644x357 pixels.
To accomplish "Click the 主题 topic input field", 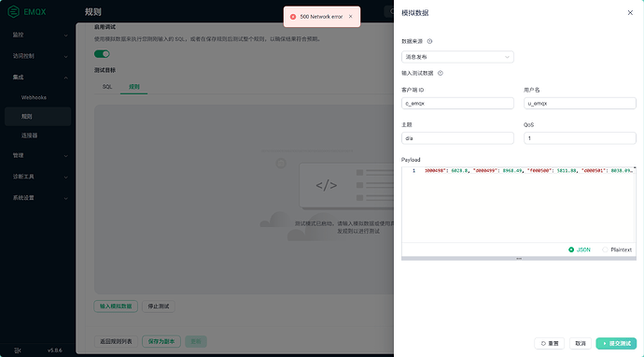I will coord(457,138).
